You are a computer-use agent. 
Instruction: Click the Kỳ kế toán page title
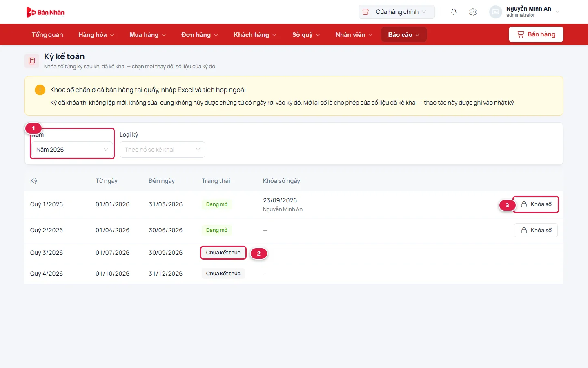pos(65,56)
